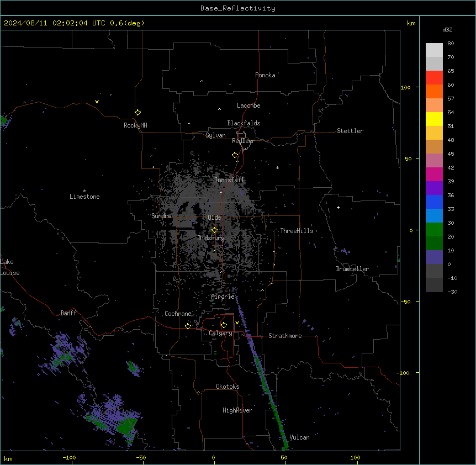
Task: Select yellow V marker northwest of RockyMH
Action: 97,102
